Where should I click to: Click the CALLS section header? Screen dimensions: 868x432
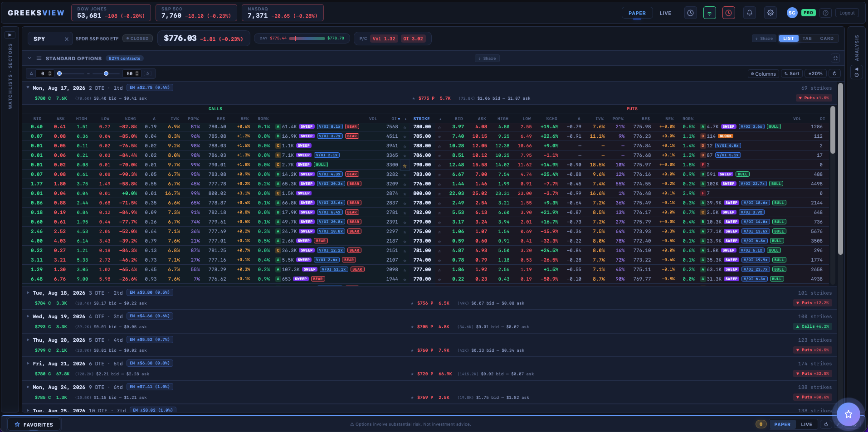215,109
